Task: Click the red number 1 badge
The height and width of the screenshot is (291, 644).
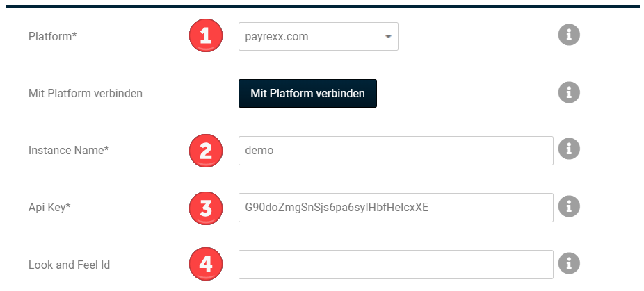Action: tap(206, 36)
